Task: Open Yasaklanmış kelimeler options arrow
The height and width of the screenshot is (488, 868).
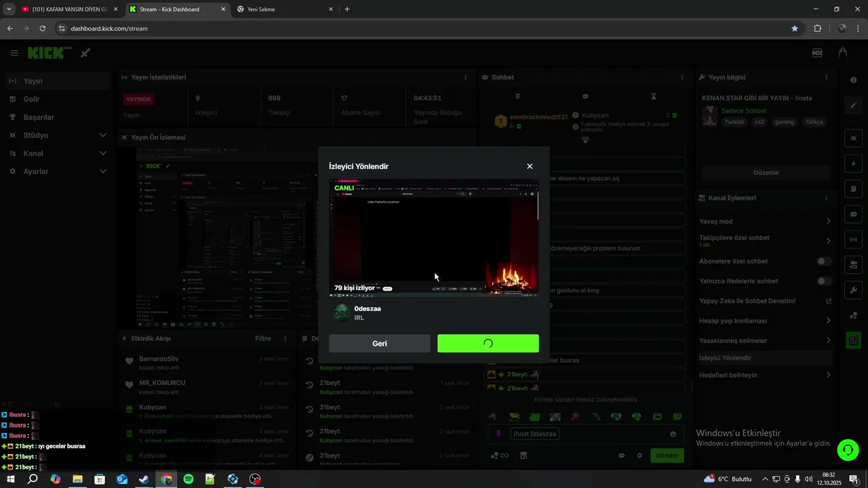Action: (828, 340)
